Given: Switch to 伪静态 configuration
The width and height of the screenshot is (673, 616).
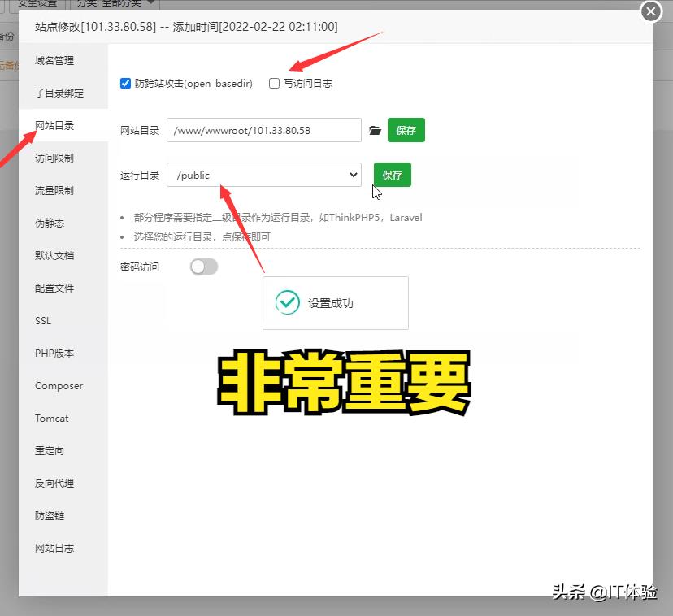Looking at the screenshot, I should click(x=54, y=223).
